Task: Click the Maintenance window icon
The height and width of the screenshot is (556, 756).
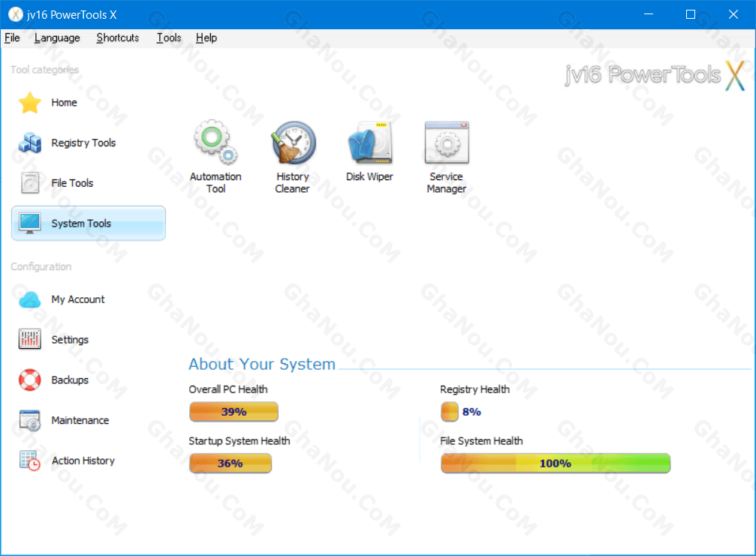Action: coord(30,420)
